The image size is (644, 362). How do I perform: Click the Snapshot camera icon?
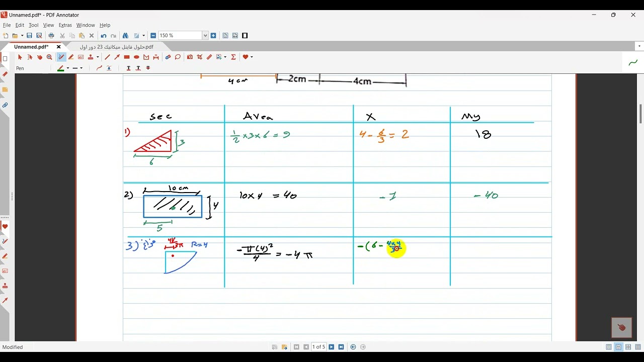tap(190, 57)
